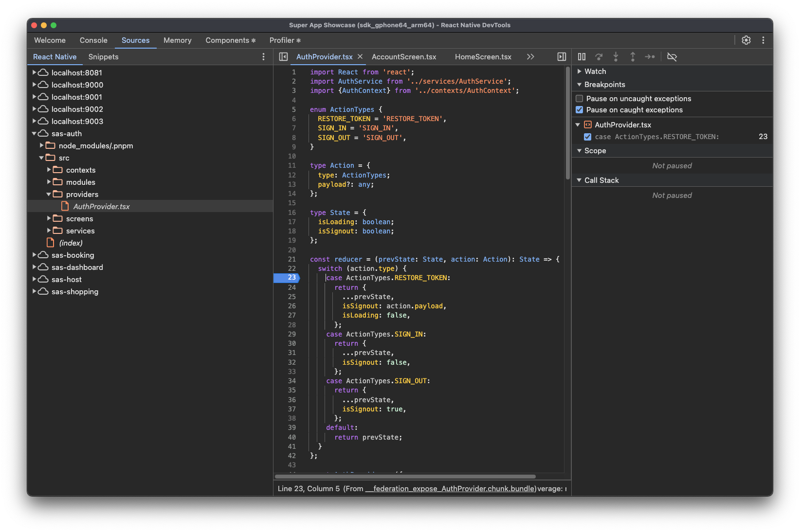Open DevTools settings via the gear icon
800x532 pixels.
pos(746,40)
